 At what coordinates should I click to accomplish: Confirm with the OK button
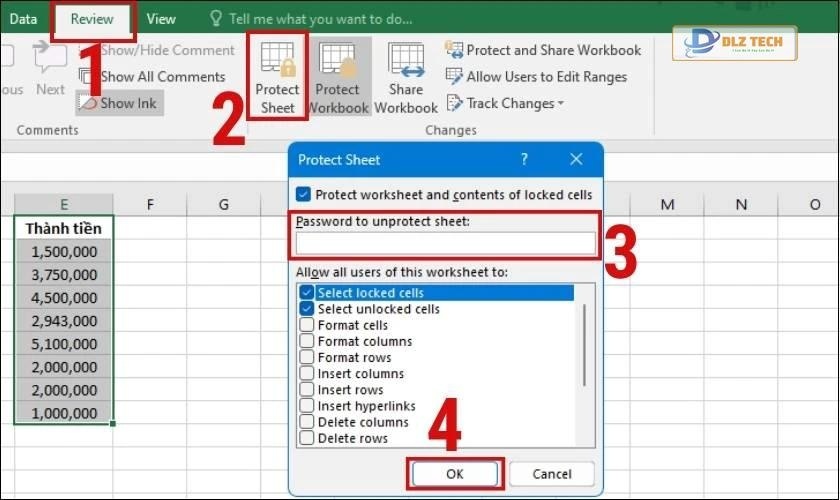455,474
